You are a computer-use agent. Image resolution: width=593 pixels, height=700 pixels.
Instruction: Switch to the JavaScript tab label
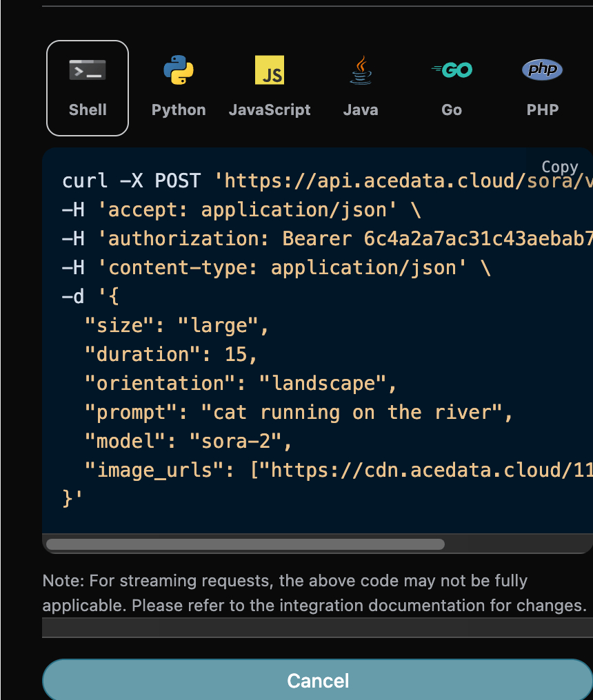point(270,110)
